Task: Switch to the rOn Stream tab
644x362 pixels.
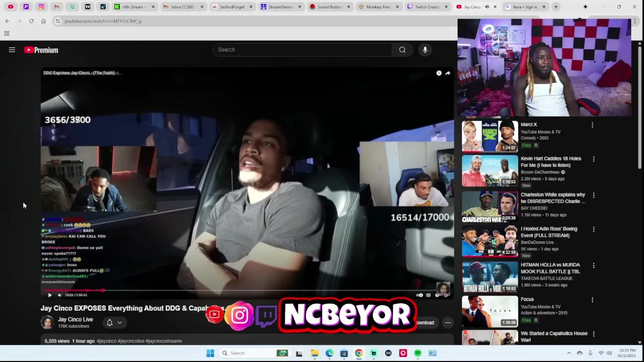Action: 135,7
